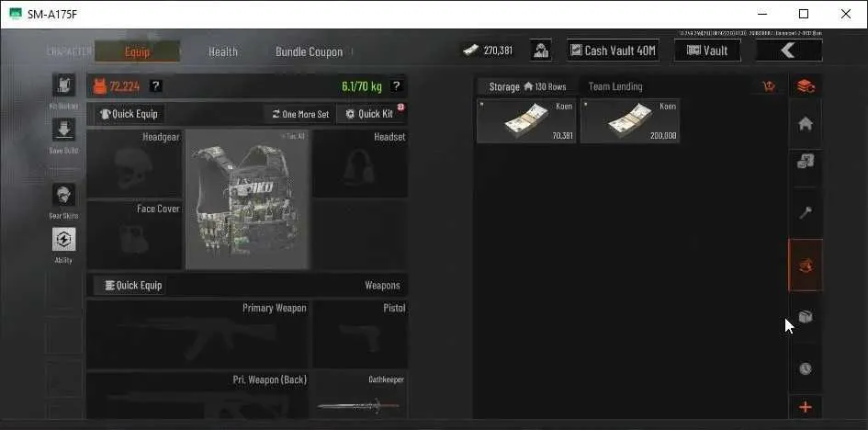868x430 pixels.
Task: Click the 6.1/70 kg weight readout
Action: tap(362, 86)
